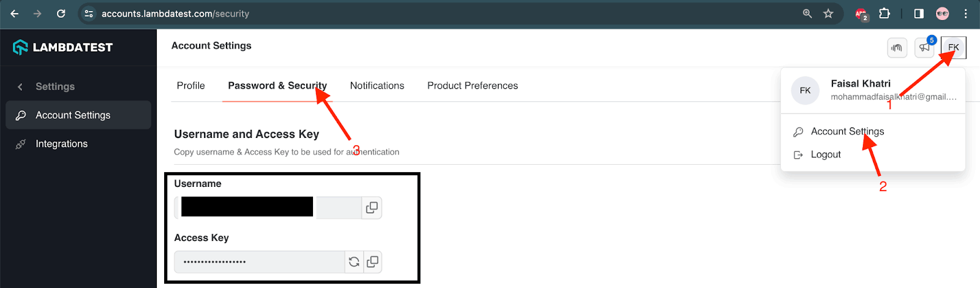Switch to the Notifications tab
Screen dimensions: 980x288
click(x=377, y=86)
